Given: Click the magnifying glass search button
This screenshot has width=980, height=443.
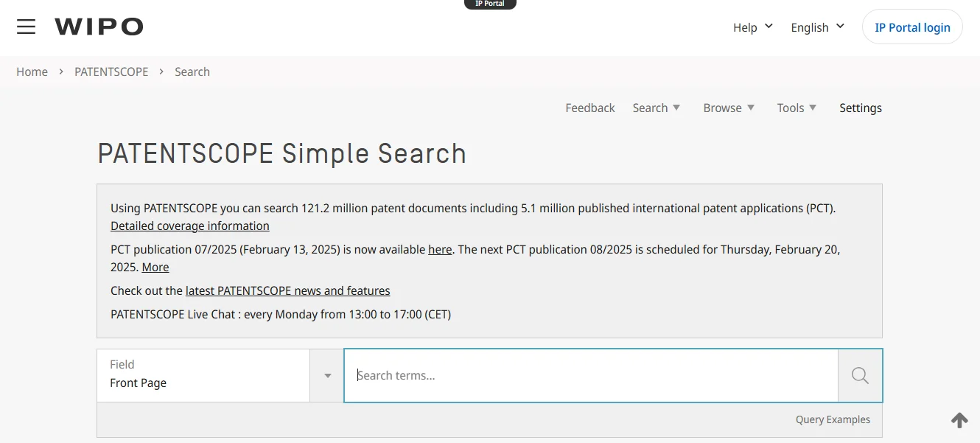Looking at the screenshot, I should (860, 375).
